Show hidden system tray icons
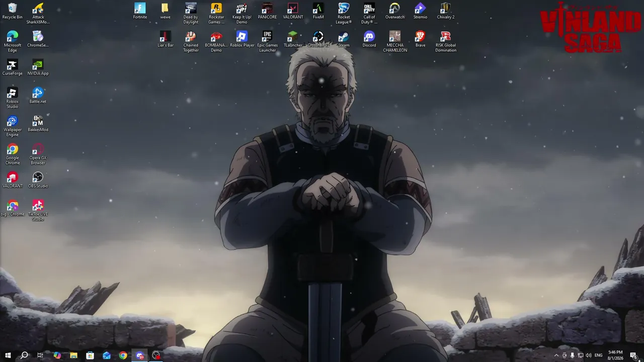The height and width of the screenshot is (362, 644). click(x=556, y=355)
